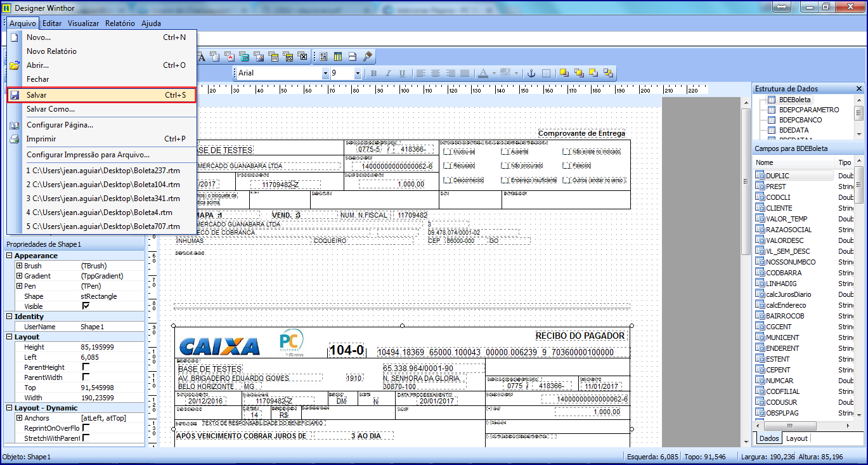Click the checklist icon after toolbar grip

coord(323,56)
